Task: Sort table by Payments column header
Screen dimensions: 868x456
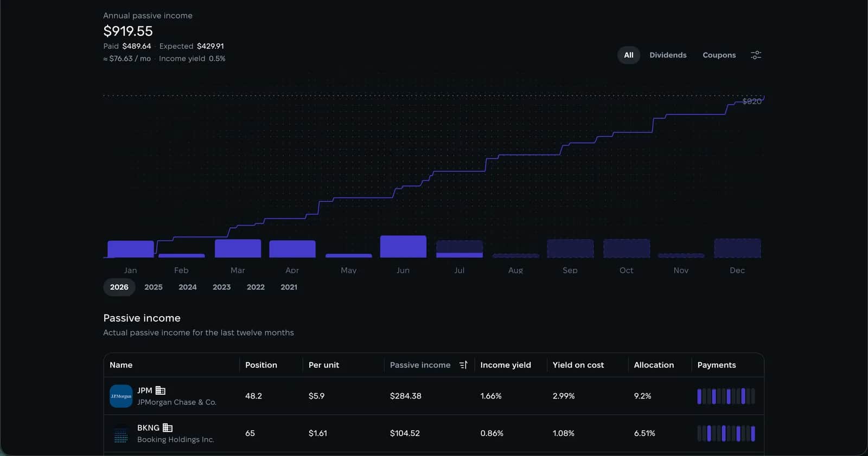Action: (717, 365)
